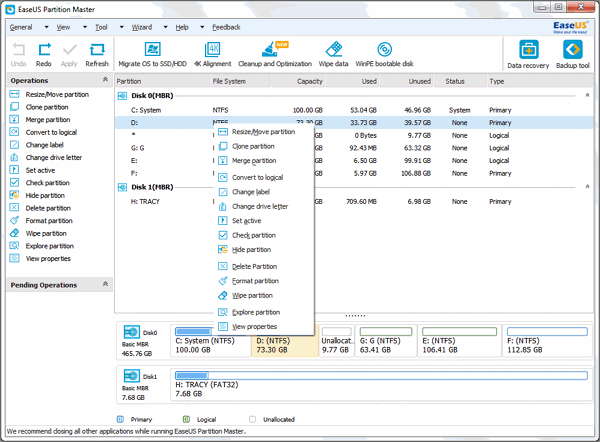Collapse the Disk 1(MBR) group
Viewport: 600px width, 442px height.
click(587, 187)
